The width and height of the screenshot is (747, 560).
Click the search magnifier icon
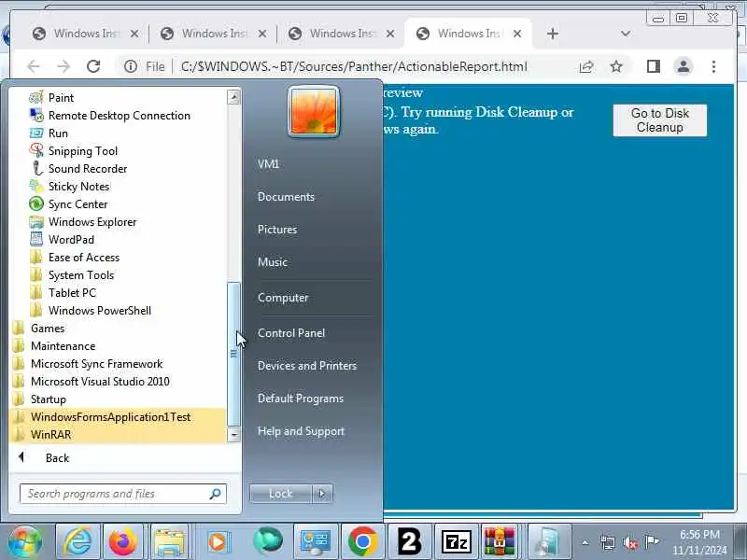pos(215,494)
